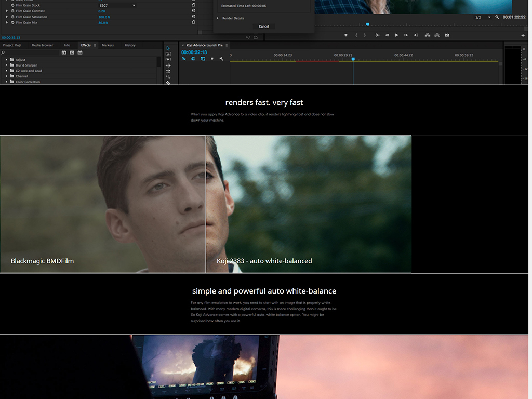Open the Film Grain Stock 5207 dropdown
This screenshot has width=532, height=399.
(117, 5)
